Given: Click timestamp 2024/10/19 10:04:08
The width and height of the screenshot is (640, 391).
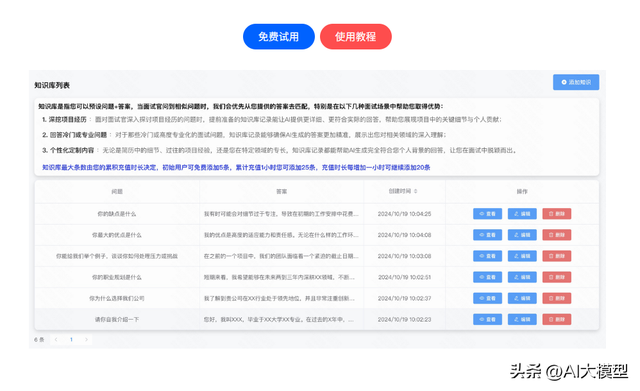Looking at the screenshot, I should [404, 235].
